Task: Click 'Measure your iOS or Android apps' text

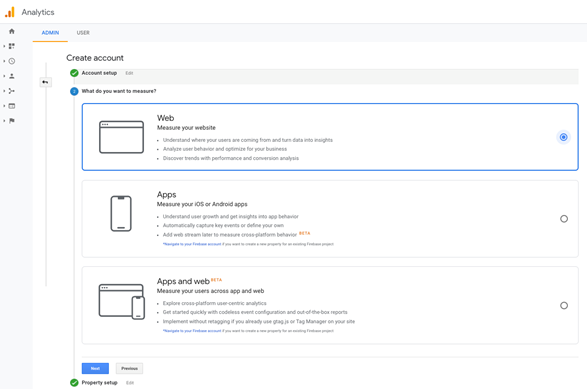Action: pyautogui.click(x=202, y=204)
